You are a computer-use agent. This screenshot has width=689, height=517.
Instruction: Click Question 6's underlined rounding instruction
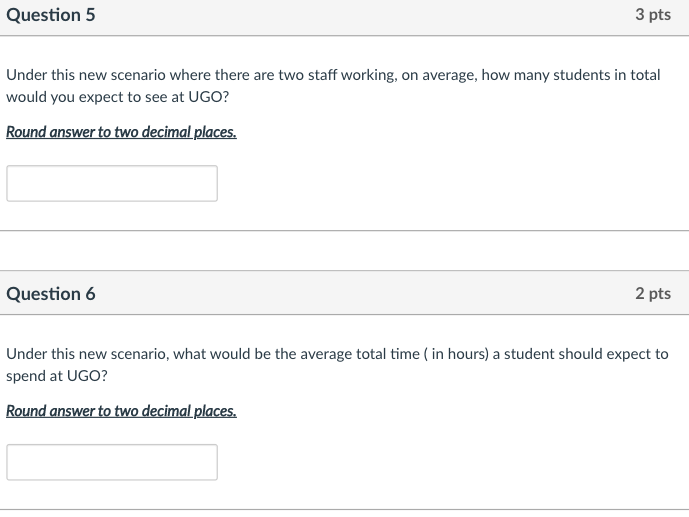tap(121, 411)
